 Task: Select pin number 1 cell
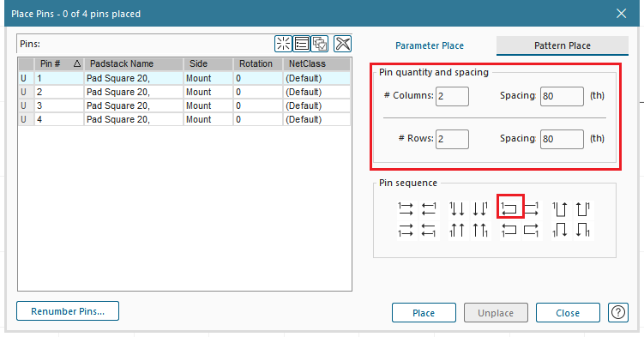coord(59,78)
